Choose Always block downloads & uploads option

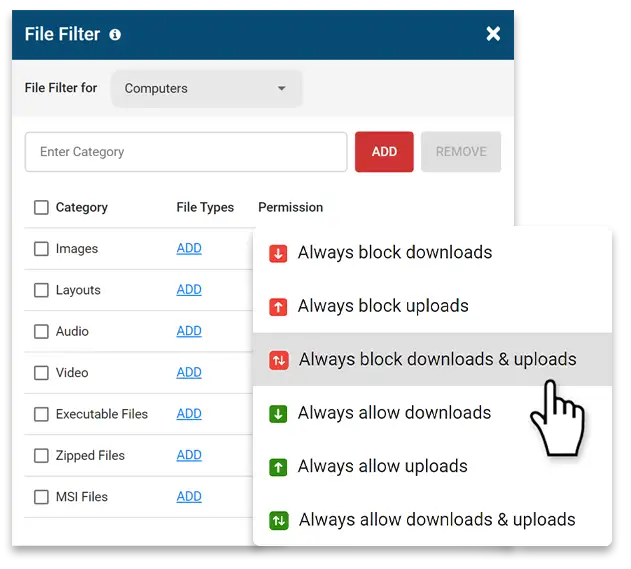(x=437, y=360)
